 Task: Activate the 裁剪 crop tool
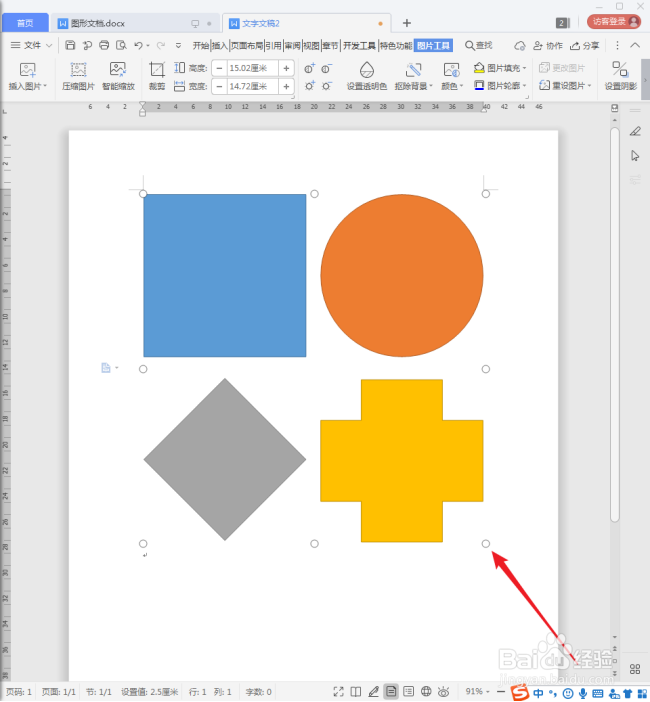pos(157,77)
